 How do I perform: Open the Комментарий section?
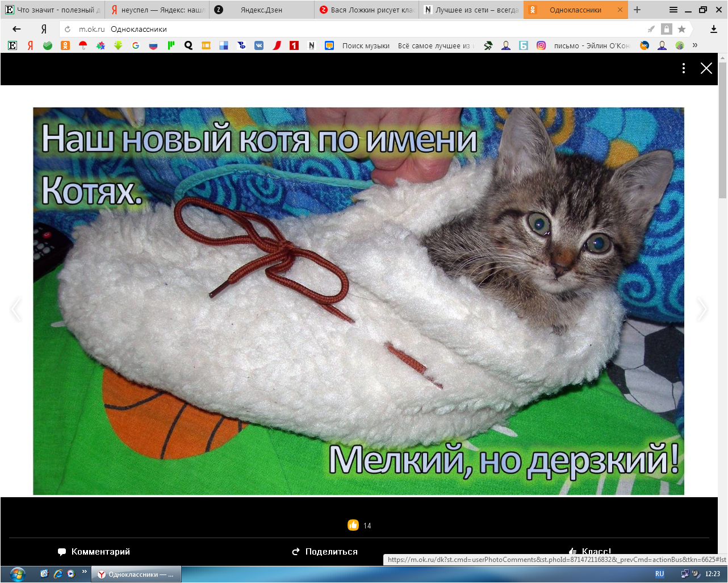[94, 552]
